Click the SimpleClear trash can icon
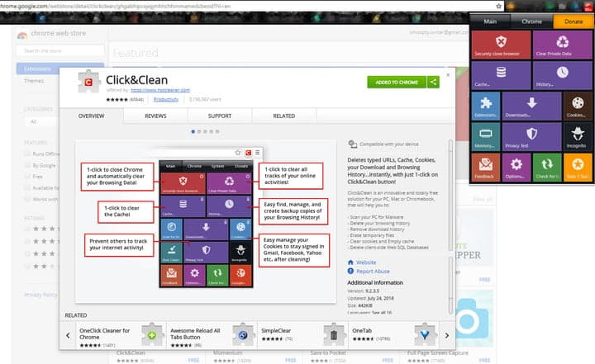The image size is (595, 364). (334, 335)
